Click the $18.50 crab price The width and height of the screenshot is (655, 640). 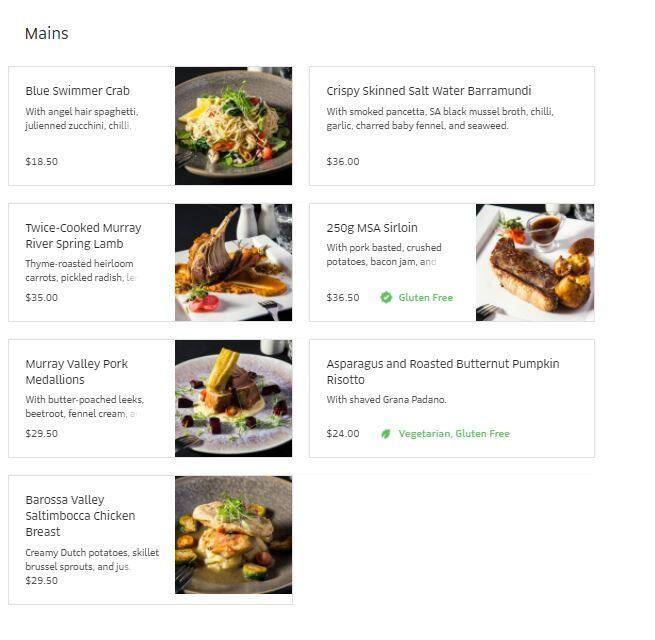pyautogui.click(x=42, y=161)
